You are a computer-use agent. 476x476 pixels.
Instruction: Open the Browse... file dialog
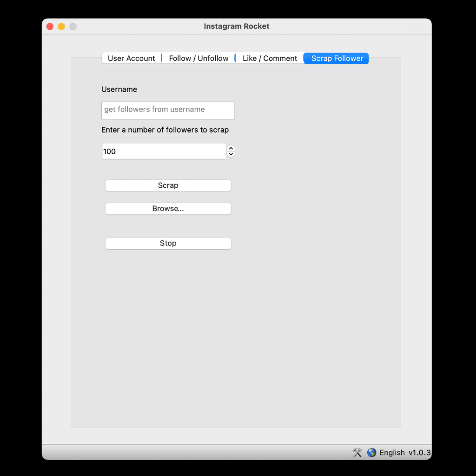tap(168, 208)
